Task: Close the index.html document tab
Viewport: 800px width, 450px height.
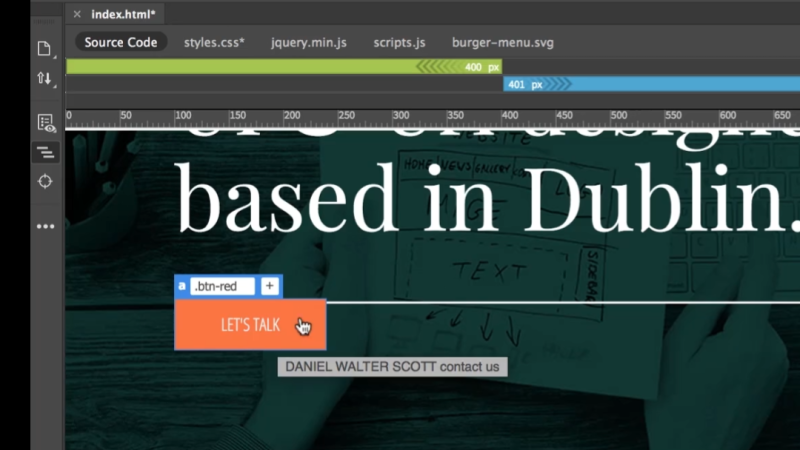Action: pos(77,14)
